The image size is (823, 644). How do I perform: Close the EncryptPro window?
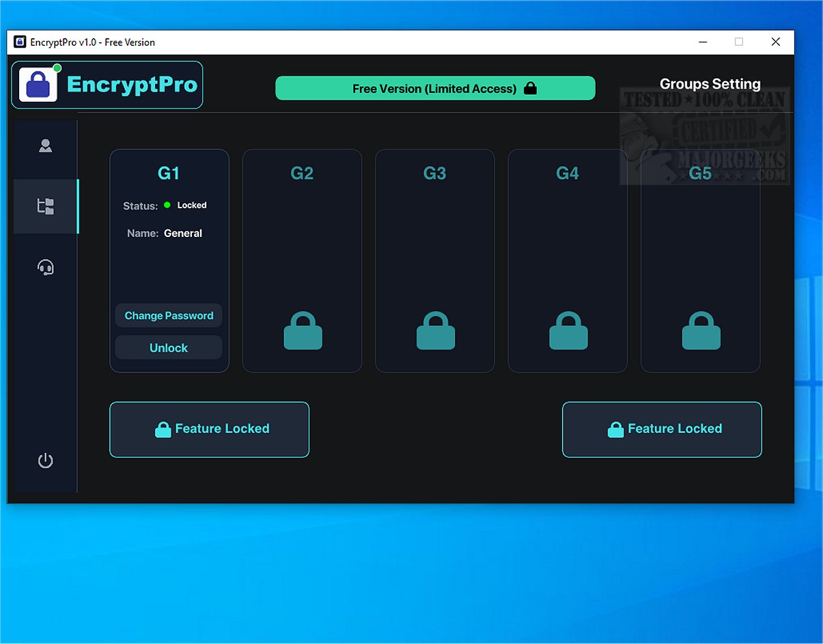(x=776, y=42)
